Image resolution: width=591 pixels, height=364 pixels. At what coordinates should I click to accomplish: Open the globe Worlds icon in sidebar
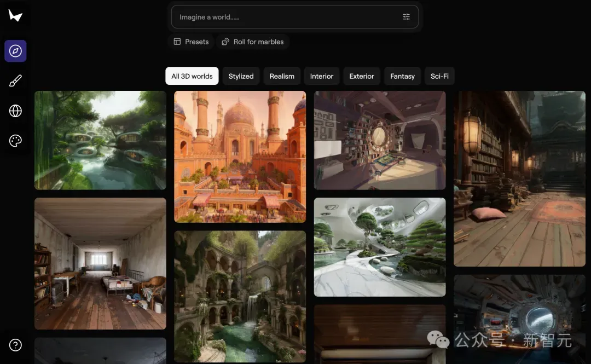click(15, 111)
